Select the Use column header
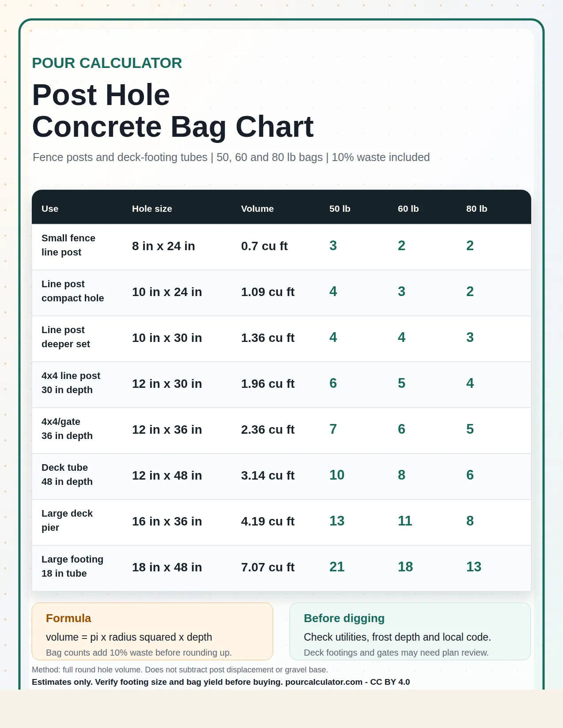Viewport: 563px width, 728px height. coord(50,209)
